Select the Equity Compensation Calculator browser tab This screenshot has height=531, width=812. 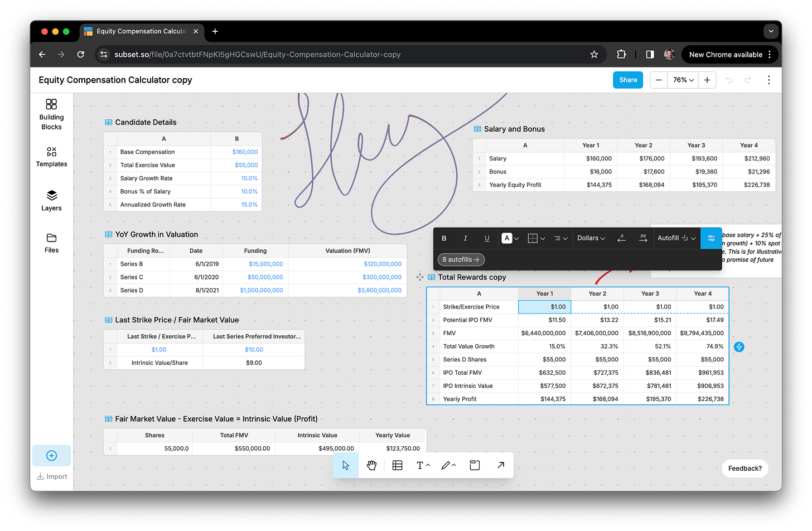pyautogui.click(x=142, y=31)
